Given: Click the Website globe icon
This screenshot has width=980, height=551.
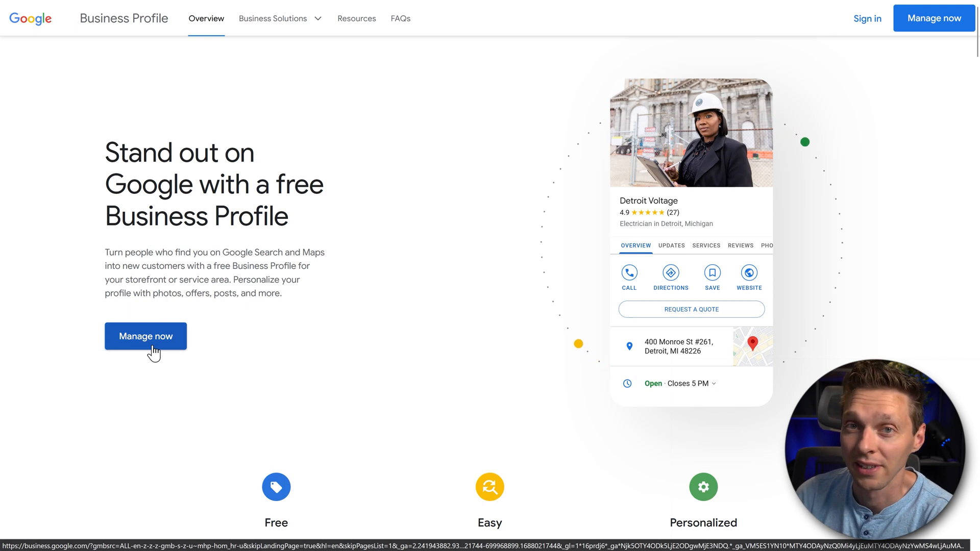Looking at the screenshot, I should pos(749,272).
